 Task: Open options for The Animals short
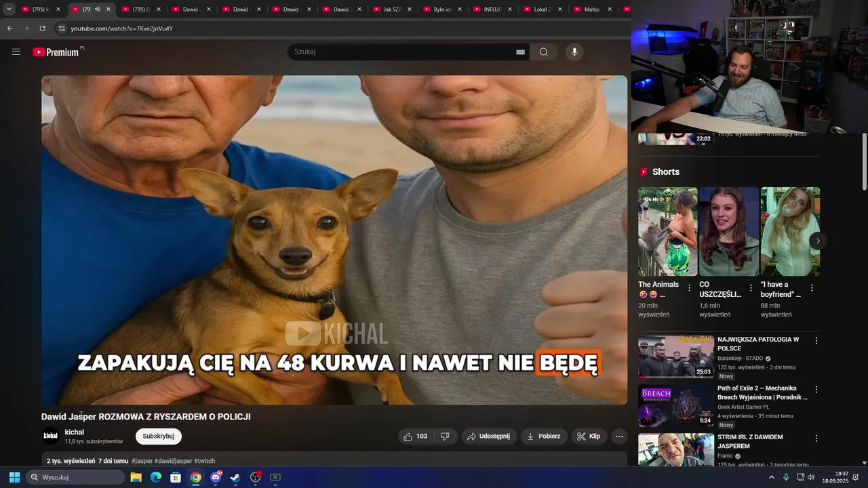tap(690, 288)
